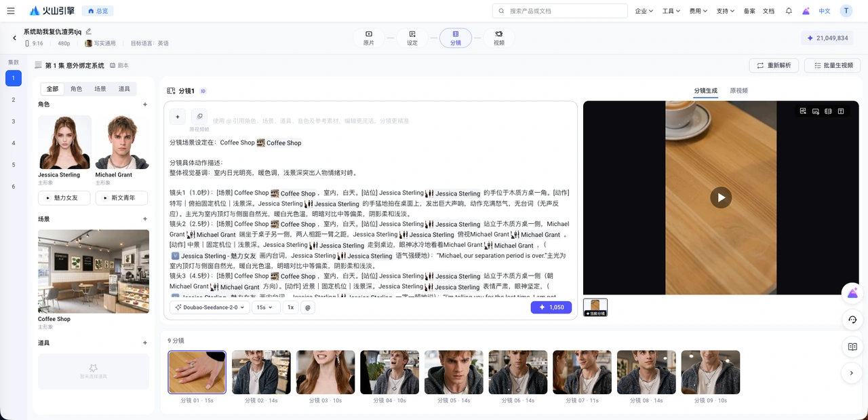Viewport: 868px width, 420px height.
Task: Select the 道具 asset filter tab
Action: pyautogui.click(x=124, y=89)
